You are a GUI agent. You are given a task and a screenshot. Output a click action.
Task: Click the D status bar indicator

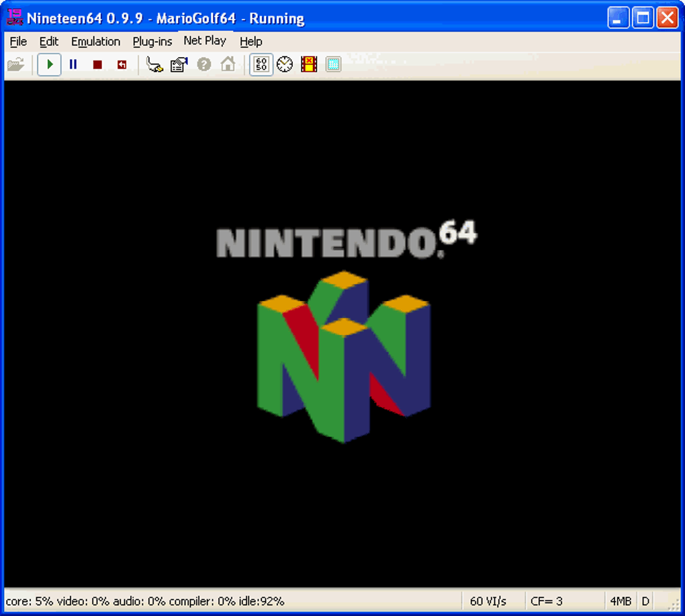click(645, 602)
